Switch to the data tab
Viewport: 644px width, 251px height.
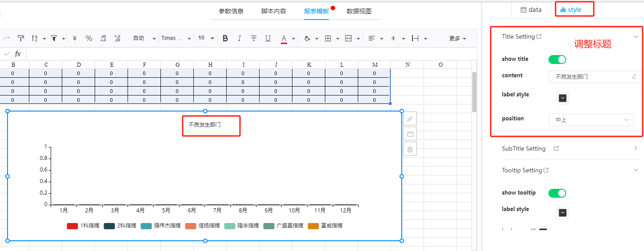(x=531, y=10)
